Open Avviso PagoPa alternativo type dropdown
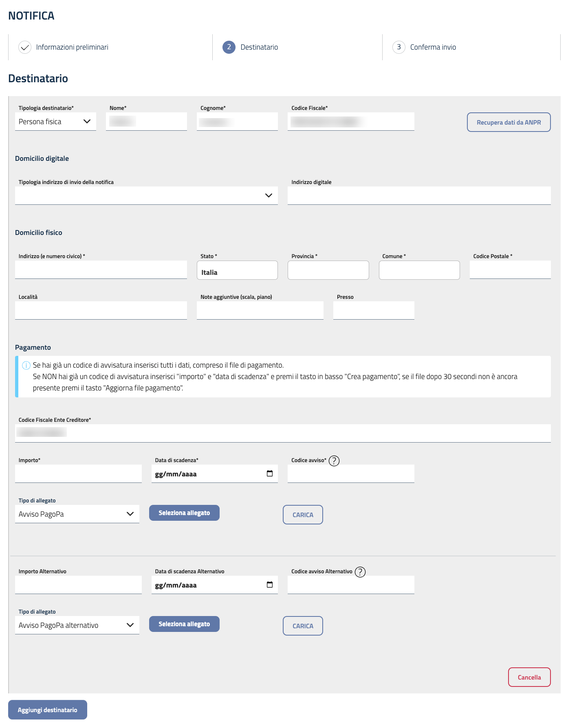The image size is (568, 728). click(77, 625)
